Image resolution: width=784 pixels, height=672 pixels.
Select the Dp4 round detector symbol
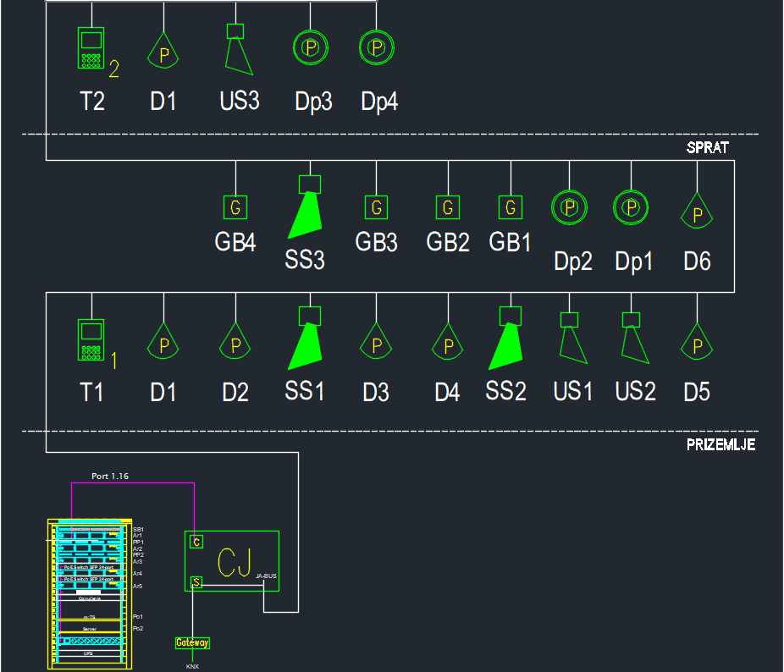point(377,46)
